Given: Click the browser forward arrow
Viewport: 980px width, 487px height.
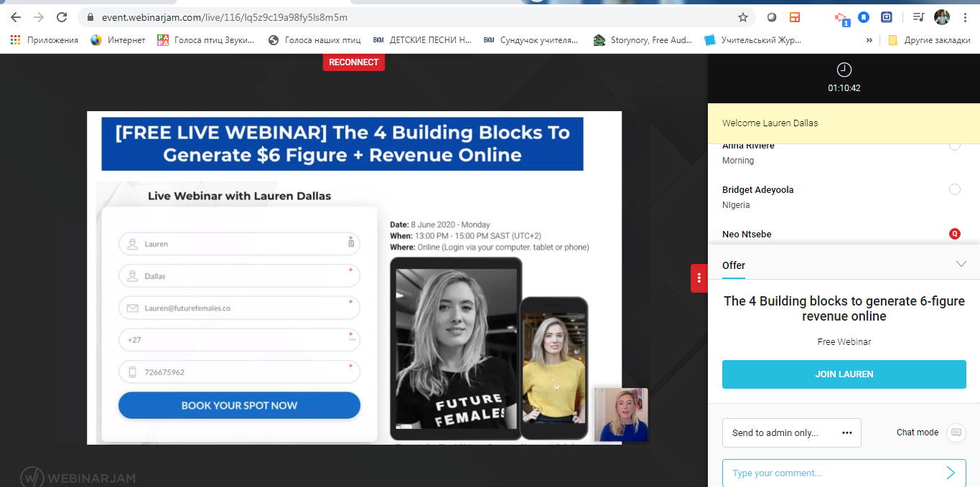Looking at the screenshot, I should [x=39, y=17].
